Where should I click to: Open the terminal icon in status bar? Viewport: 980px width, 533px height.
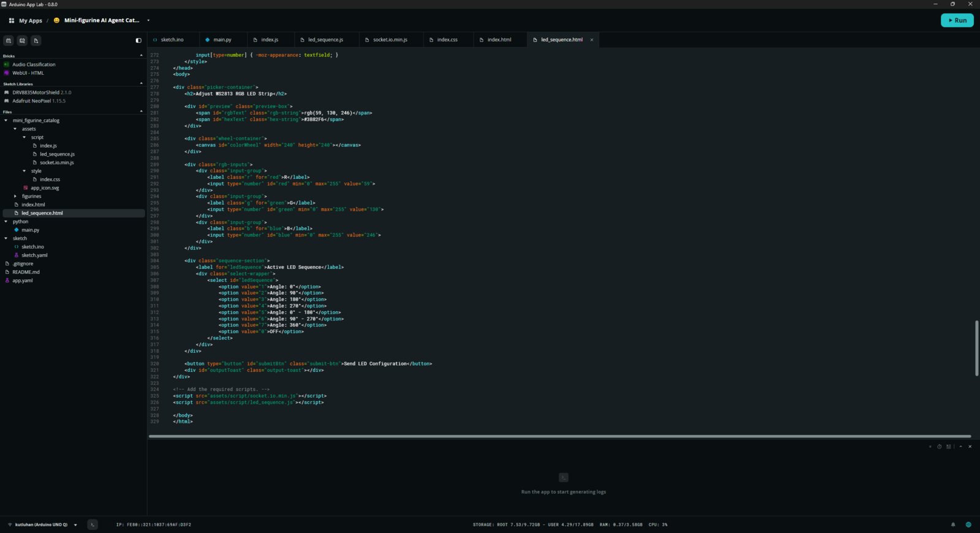click(x=92, y=524)
